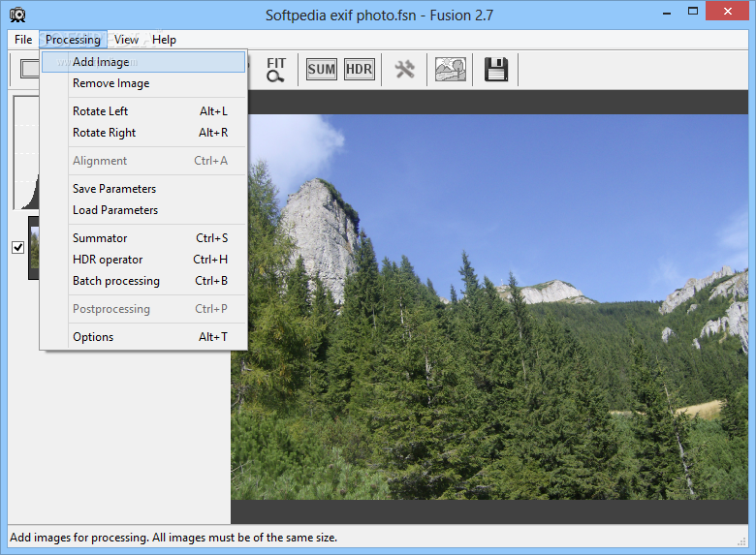Select Rotate Right in the menu
This screenshot has width=756, height=555.
click(x=143, y=133)
